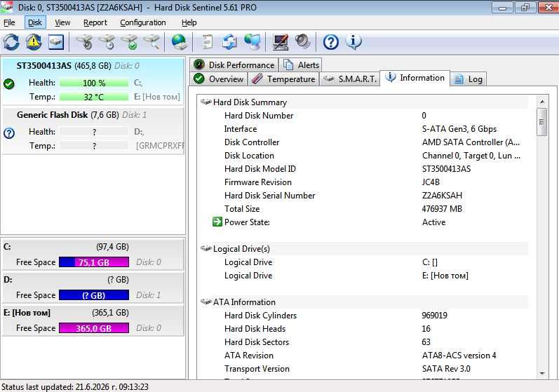This screenshot has width=559, height=392.
Task: Click the yellow warning triangle toolbar icon
Action: coord(34,42)
